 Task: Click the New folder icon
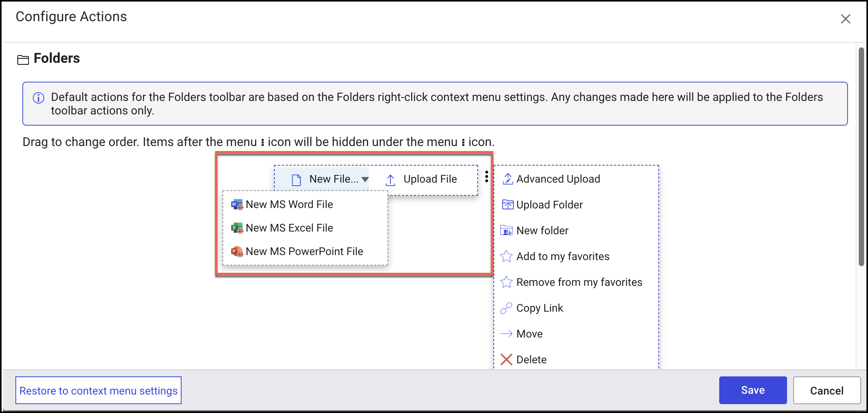[506, 230]
